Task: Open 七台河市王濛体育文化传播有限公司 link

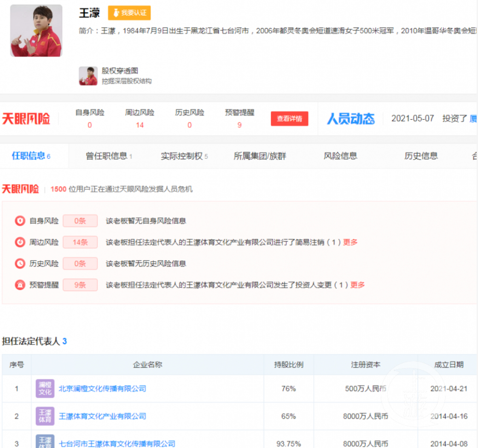Action: (x=117, y=443)
